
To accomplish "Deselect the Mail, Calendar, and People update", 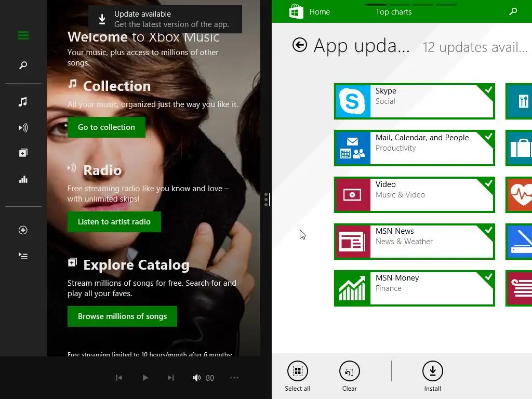I will (x=414, y=148).
